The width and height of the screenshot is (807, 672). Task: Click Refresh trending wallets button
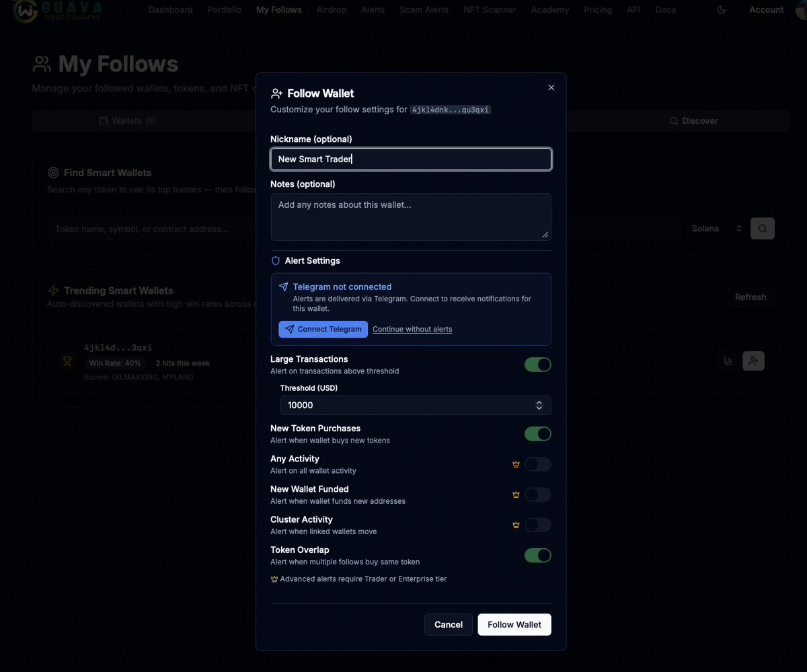coord(751,297)
